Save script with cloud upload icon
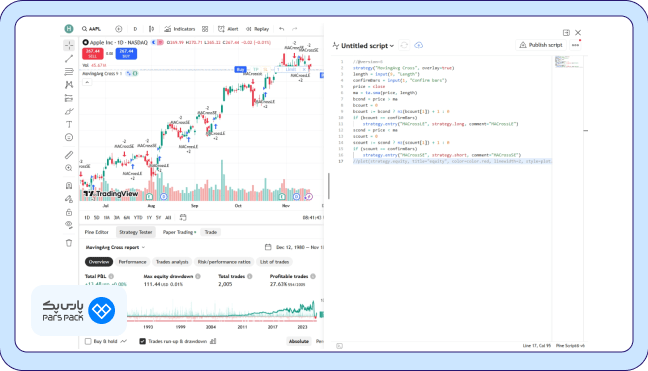This screenshot has height=371, width=648. tap(418, 45)
